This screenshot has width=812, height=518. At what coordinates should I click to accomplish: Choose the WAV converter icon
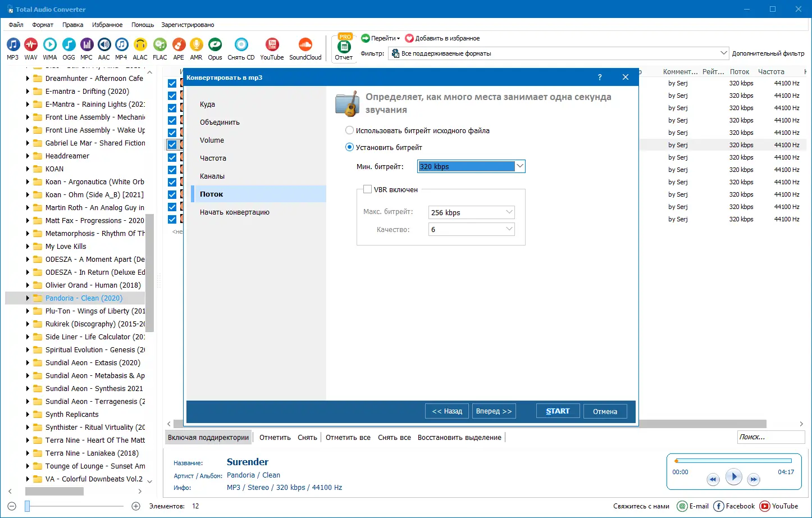[31, 45]
